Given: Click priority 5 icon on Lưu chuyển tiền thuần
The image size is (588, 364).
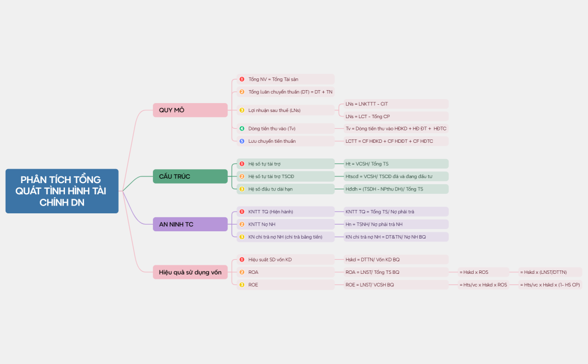Looking at the screenshot, I should click(242, 141).
